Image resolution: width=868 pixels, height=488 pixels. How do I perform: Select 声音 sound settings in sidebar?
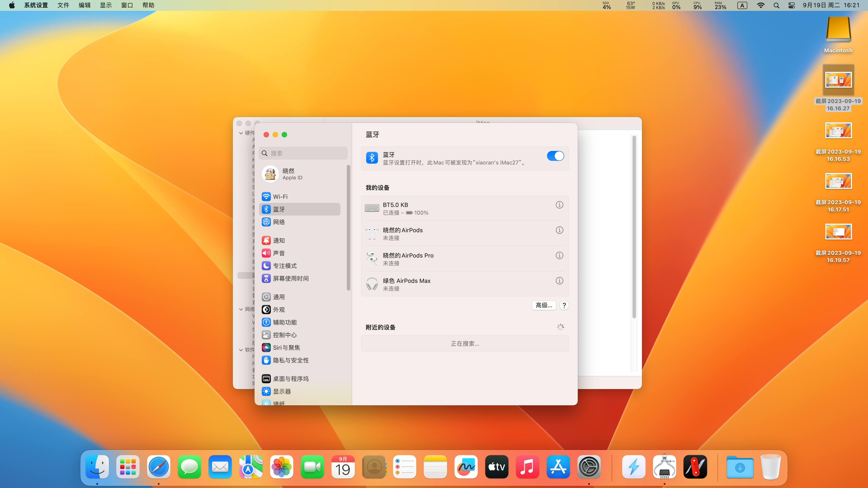[279, 253]
